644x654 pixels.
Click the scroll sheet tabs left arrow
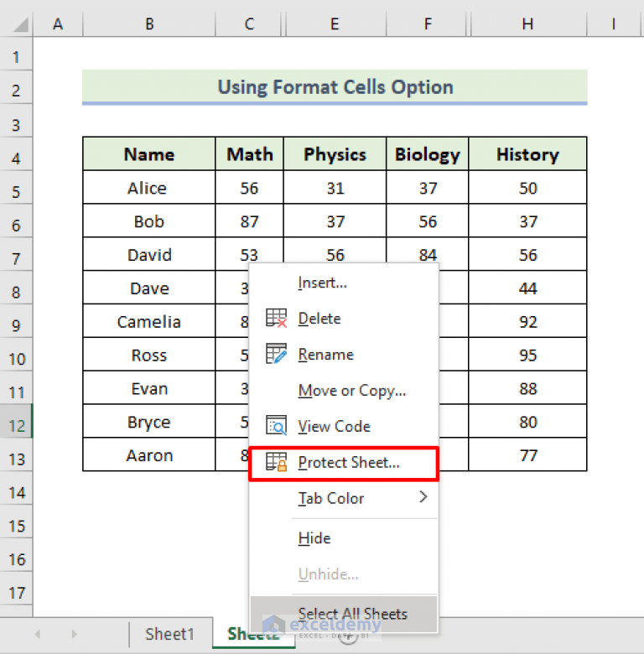[x=38, y=635]
